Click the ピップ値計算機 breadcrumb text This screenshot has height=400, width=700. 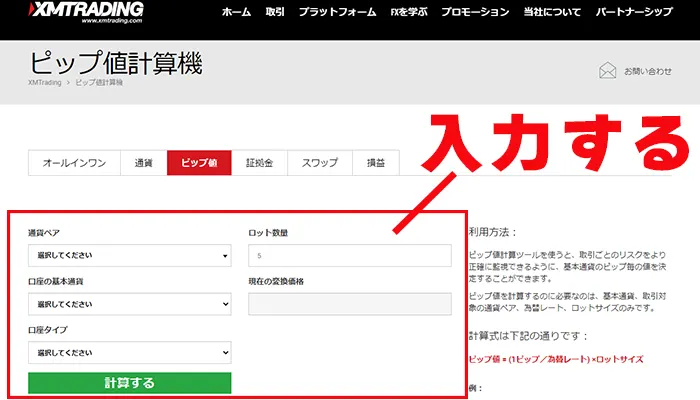click(x=99, y=83)
